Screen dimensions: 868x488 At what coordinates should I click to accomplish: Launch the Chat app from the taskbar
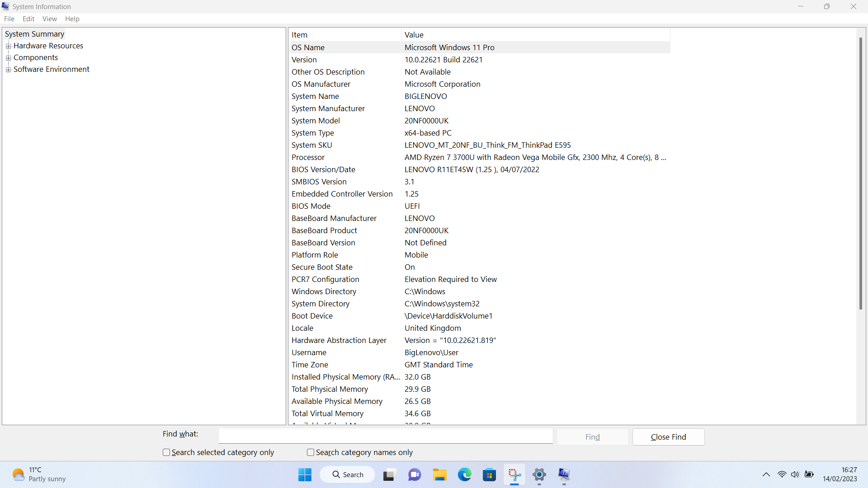point(415,474)
